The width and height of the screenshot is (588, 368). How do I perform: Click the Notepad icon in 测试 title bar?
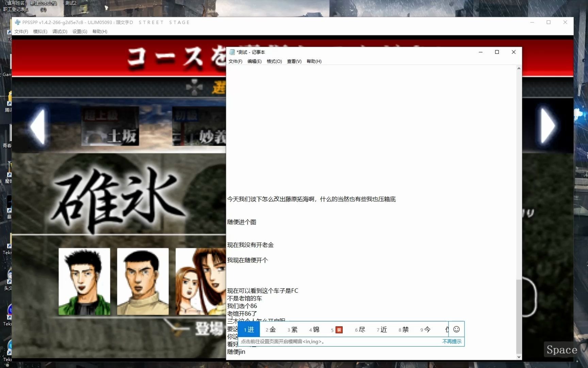232,52
